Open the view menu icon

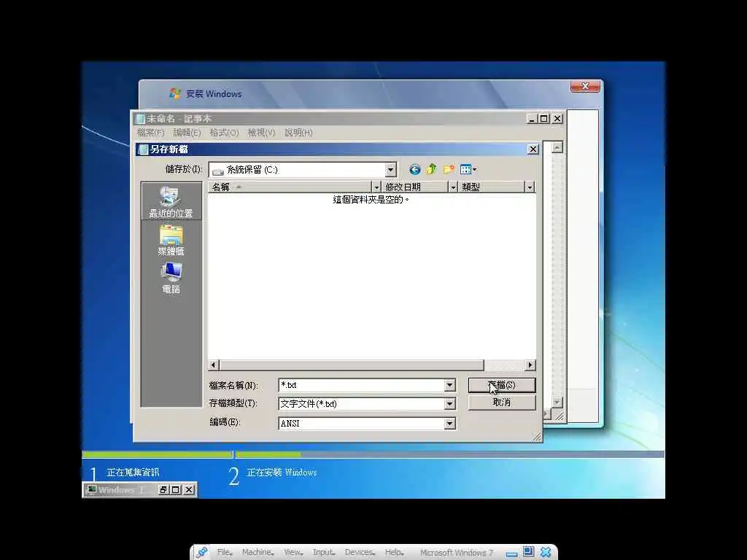468,169
